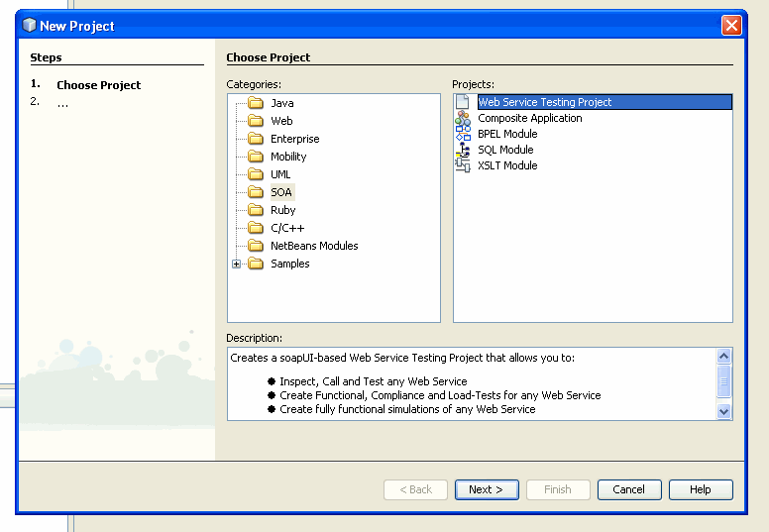Click the description scrollbar thumb

pyautogui.click(x=723, y=381)
